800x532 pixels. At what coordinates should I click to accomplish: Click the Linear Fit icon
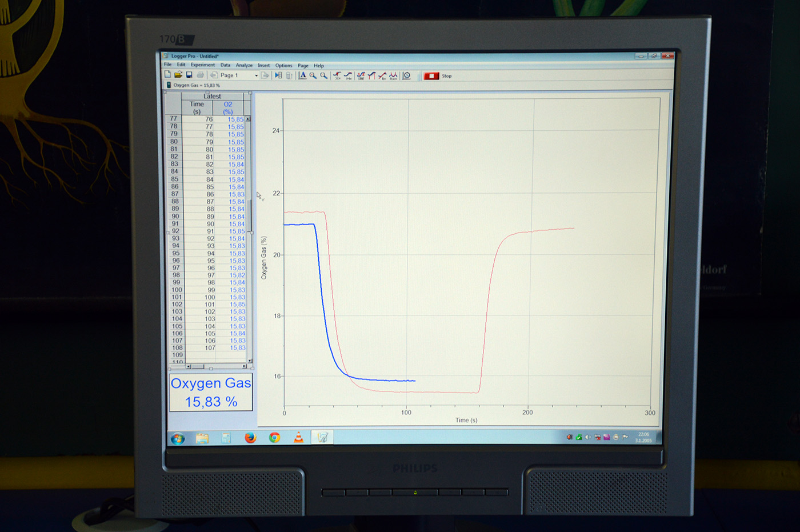click(x=382, y=75)
